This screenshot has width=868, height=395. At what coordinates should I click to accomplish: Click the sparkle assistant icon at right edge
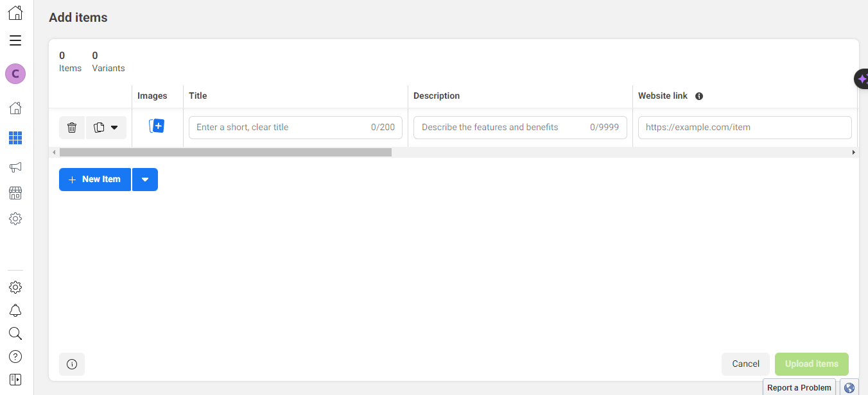(862, 78)
